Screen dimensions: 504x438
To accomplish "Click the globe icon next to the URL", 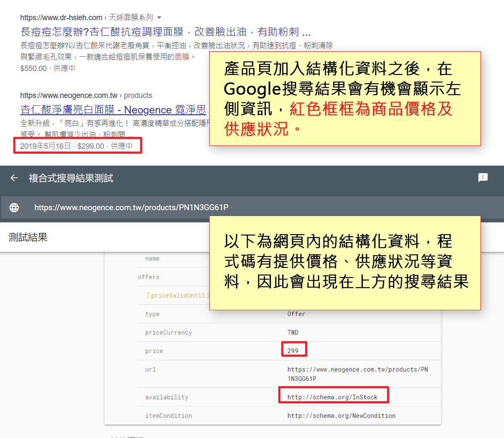I will 14,207.
